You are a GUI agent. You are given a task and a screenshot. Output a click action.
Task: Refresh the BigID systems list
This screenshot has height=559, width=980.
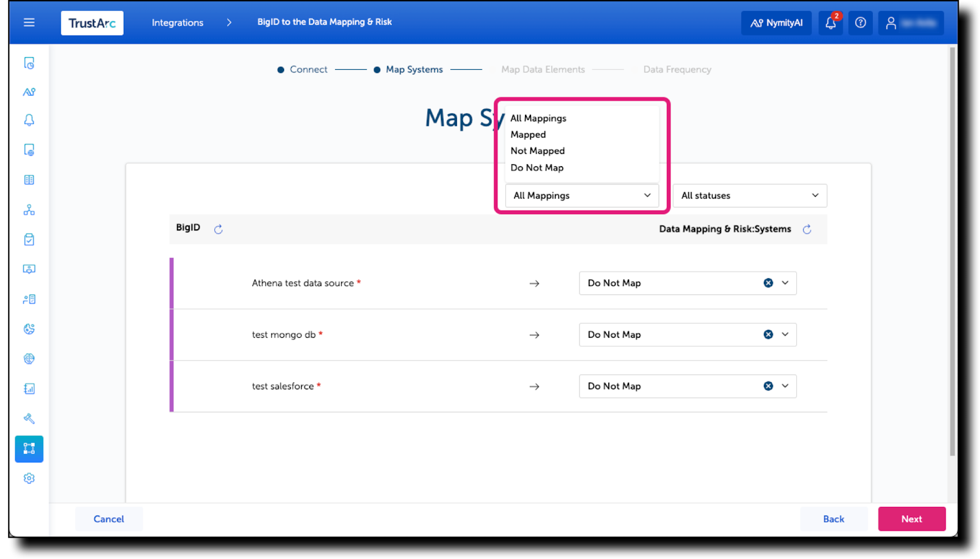click(218, 229)
